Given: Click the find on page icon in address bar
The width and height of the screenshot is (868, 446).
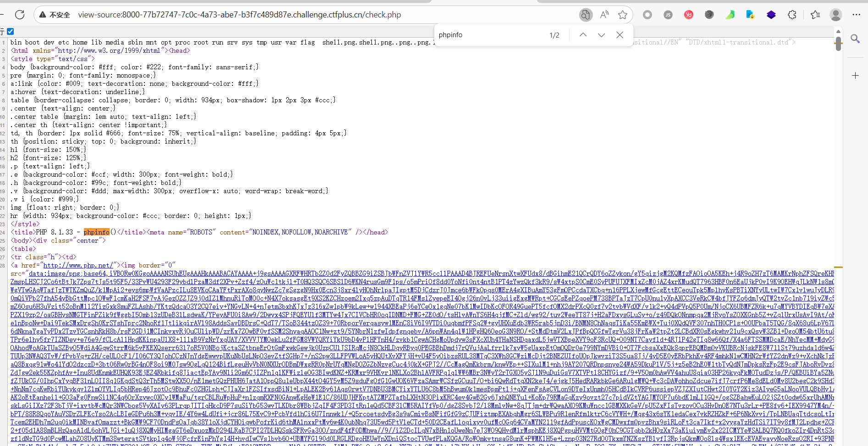Looking at the screenshot, I should pyautogui.click(x=585, y=15).
